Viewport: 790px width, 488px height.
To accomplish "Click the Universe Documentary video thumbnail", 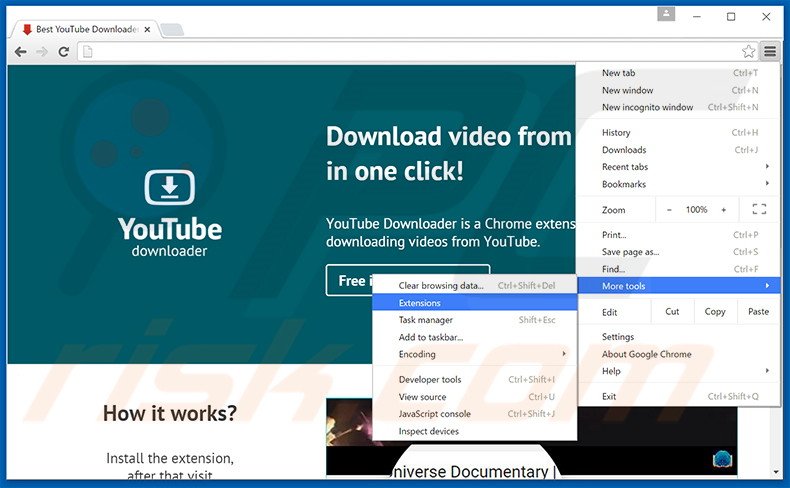I will pos(532,437).
